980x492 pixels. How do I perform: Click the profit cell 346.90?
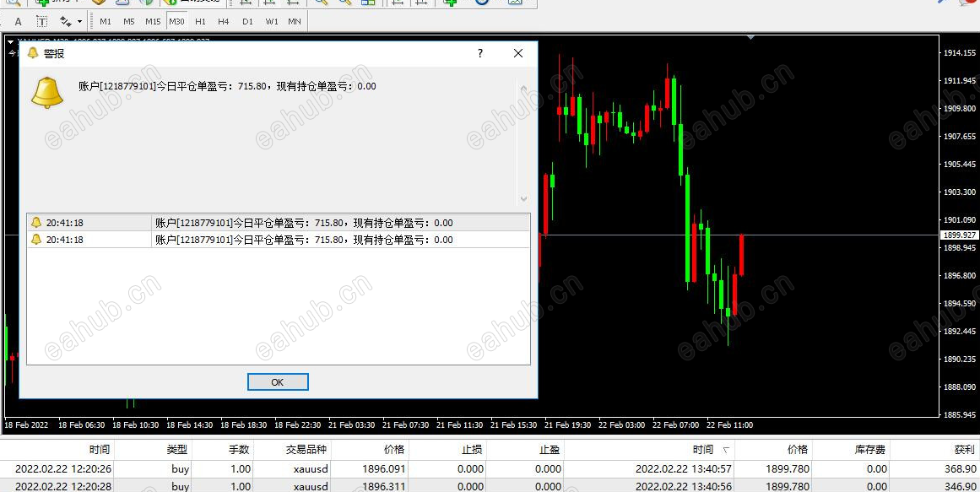click(x=960, y=486)
